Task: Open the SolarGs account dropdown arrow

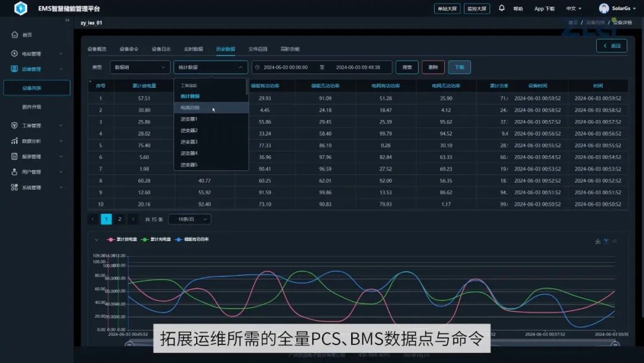Action: click(634, 8)
